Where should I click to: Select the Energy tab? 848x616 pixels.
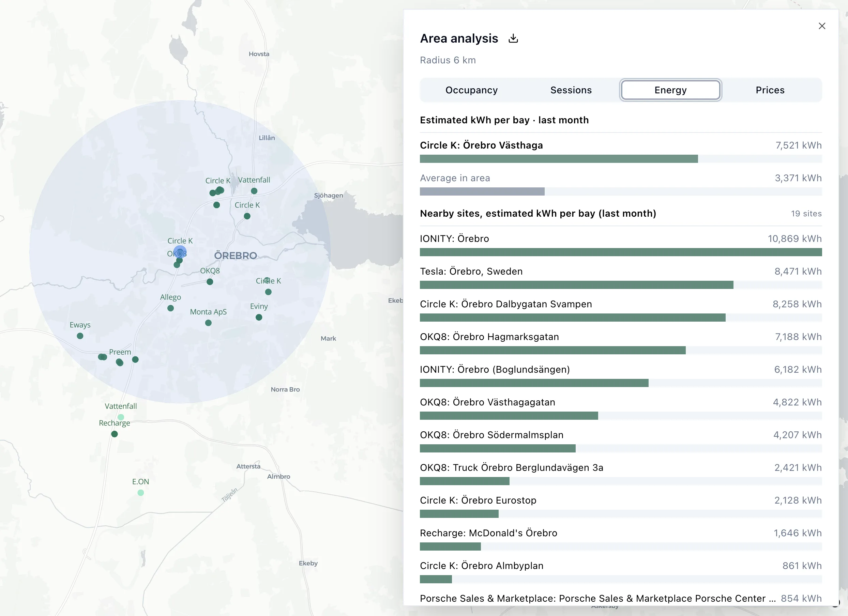(x=670, y=90)
